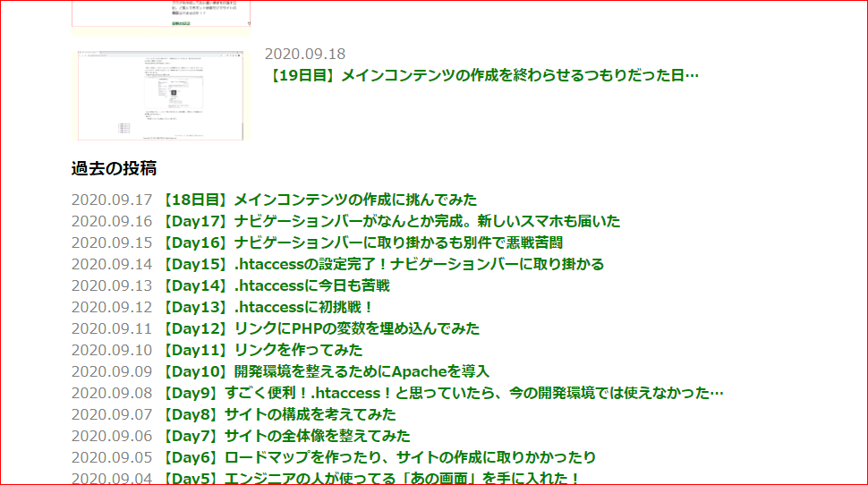Click the 2020.09.18 date above the 19日目 title
868x485 pixels.
point(304,54)
